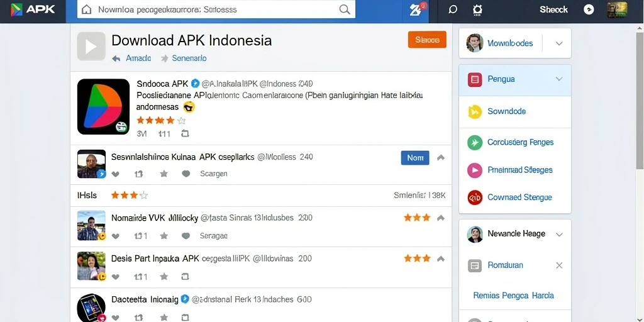Open the Sesvnlalshiinoa Kuinaa avatar thumbnail
The image size is (644, 322).
click(91, 164)
